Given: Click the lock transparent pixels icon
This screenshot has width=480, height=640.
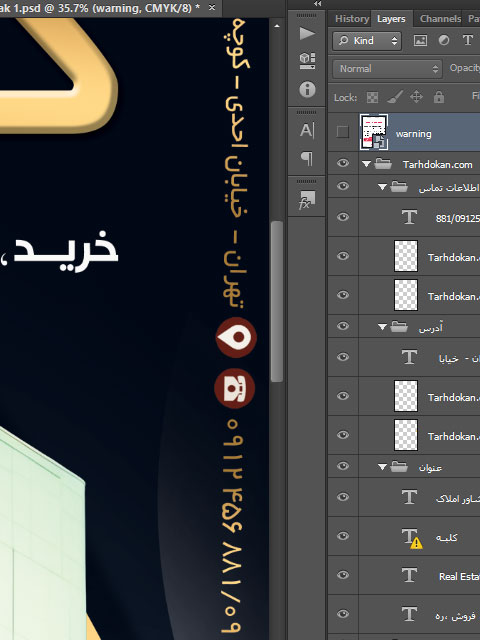Looking at the screenshot, I should [372, 97].
